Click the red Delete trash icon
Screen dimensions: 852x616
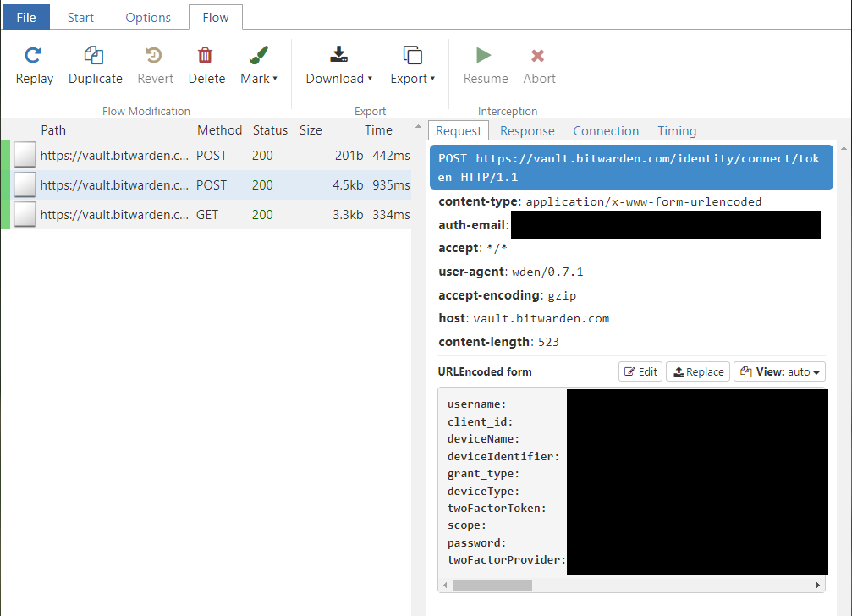(205, 55)
